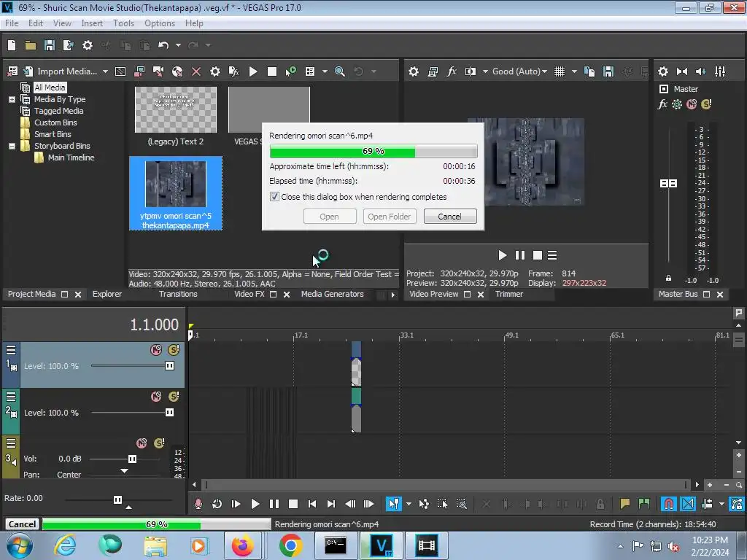Screen dimensions: 747x560
Task: Enable snapping magnet icon
Action: (x=668, y=504)
